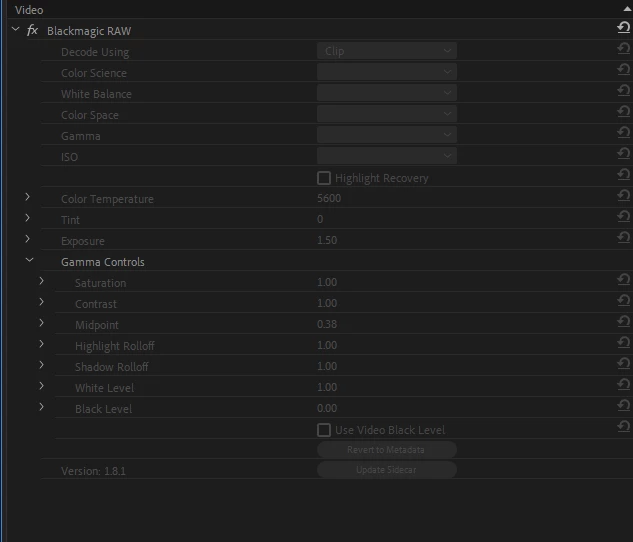
Task: Enable the Use Video Black Level checkbox
Action: (324, 430)
